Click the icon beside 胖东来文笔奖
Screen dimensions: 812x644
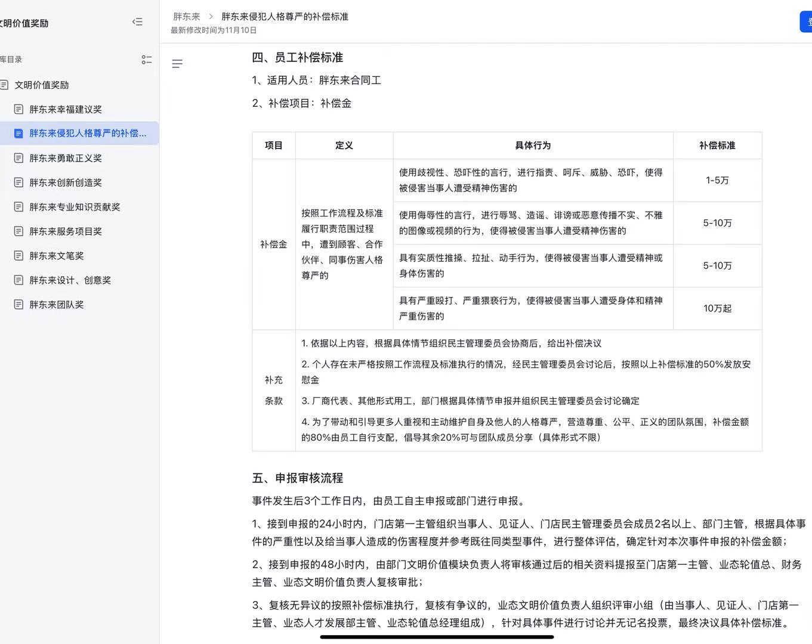pos(18,256)
